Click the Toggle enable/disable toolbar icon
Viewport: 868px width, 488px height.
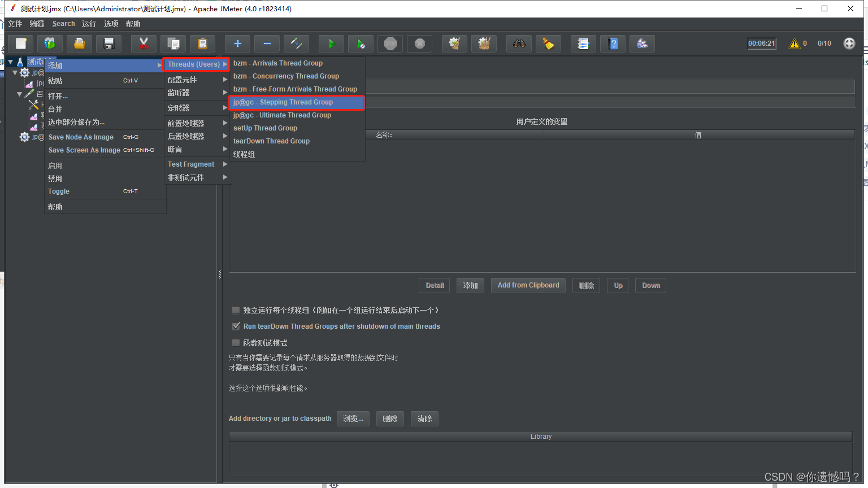click(297, 43)
